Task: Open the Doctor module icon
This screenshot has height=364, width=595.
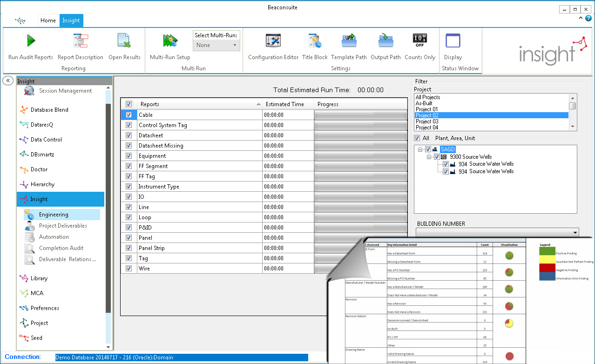Action: (x=24, y=169)
